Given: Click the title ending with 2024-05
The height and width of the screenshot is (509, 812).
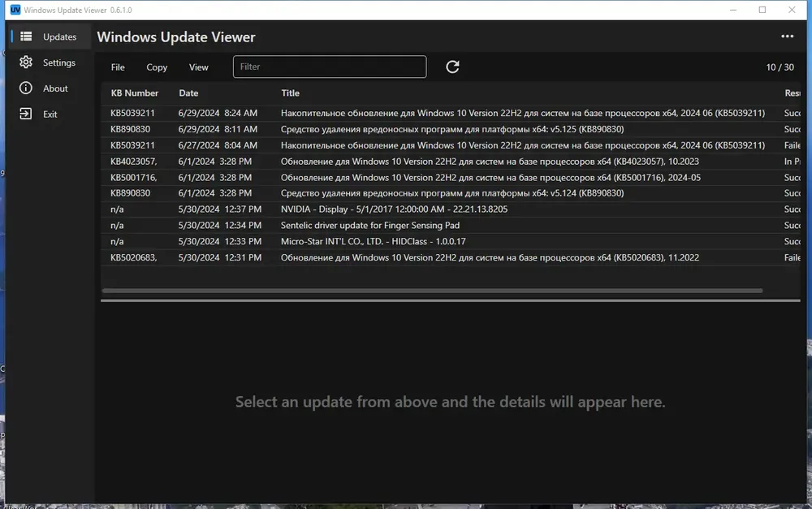Looking at the screenshot, I should click(x=490, y=178).
